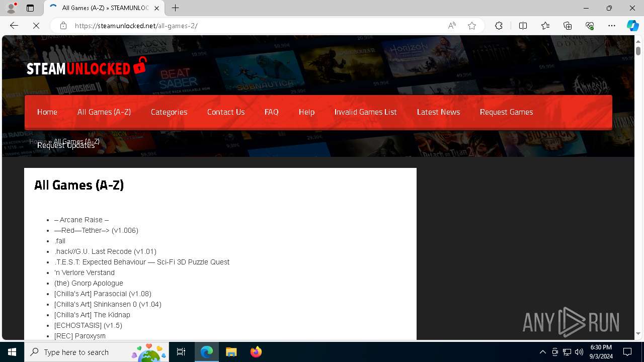Open [Chilla's Art] Shinkansen 0 link
This screenshot has width=644, height=362.
108,304
